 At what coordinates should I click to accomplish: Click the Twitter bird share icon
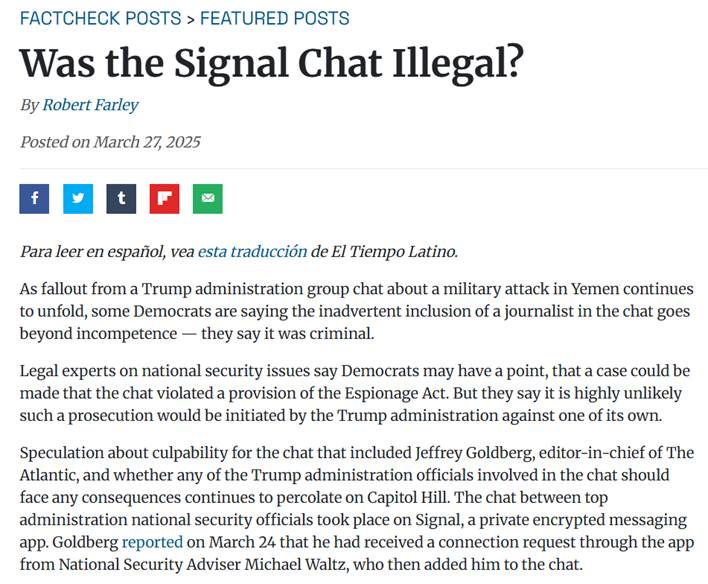click(x=78, y=199)
